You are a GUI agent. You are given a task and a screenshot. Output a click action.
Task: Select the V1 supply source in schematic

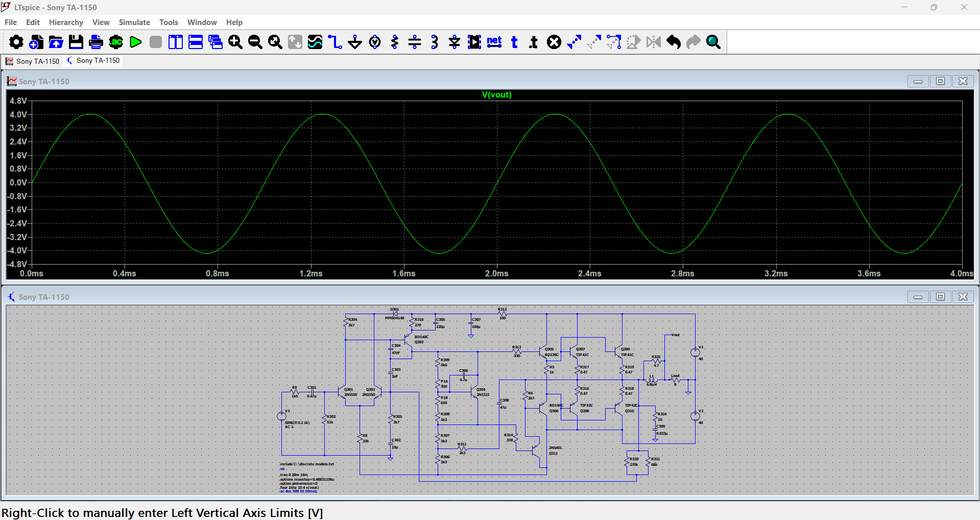pyautogui.click(x=695, y=352)
